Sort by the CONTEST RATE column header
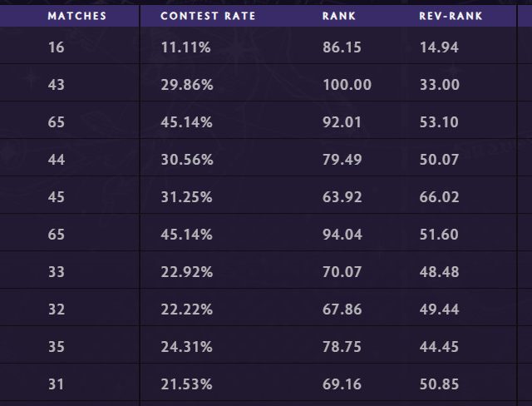 [x=208, y=16]
